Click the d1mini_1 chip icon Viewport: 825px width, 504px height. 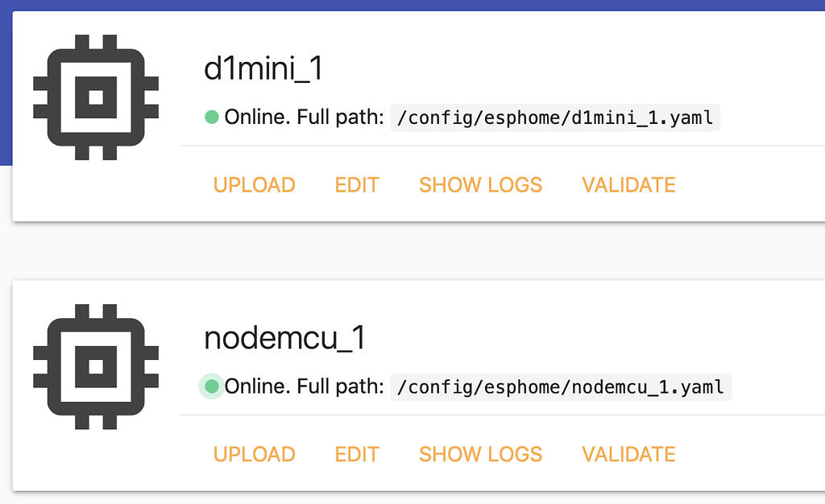pos(96,97)
